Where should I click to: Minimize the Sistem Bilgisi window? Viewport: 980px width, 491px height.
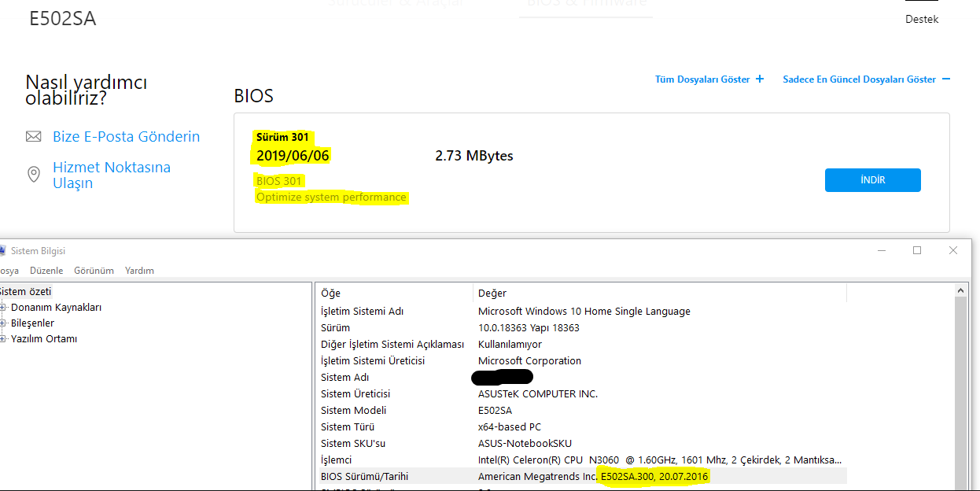click(881, 250)
